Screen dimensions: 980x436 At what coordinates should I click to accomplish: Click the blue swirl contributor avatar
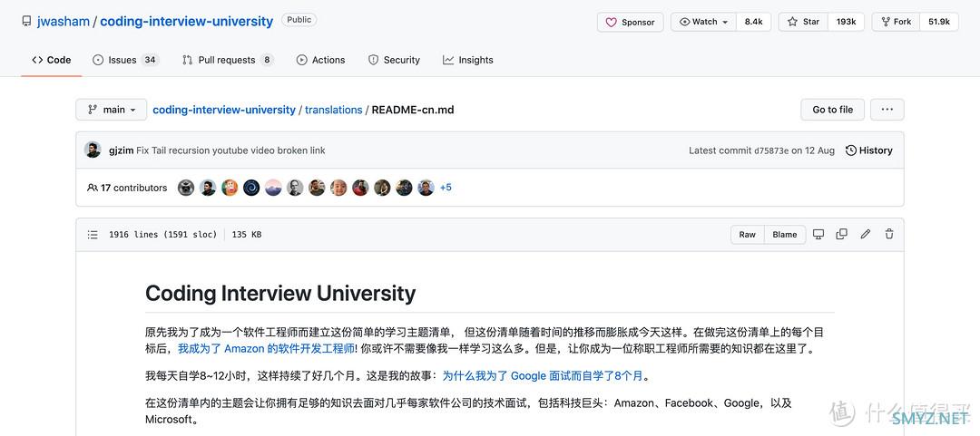tap(251, 188)
